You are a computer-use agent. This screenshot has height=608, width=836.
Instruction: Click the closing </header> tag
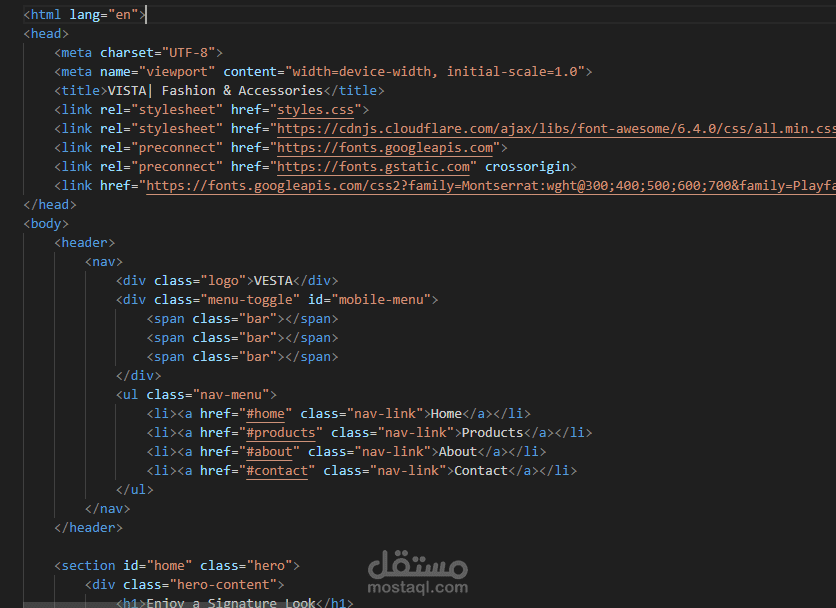coord(89,528)
